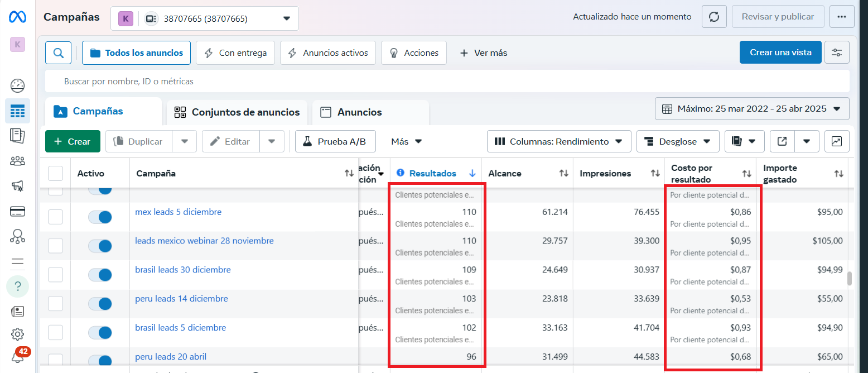This screenshot has width=868, height=373.
Task: Open the Ads Reporting icon in sidebar
Action: tap(17, 136)
